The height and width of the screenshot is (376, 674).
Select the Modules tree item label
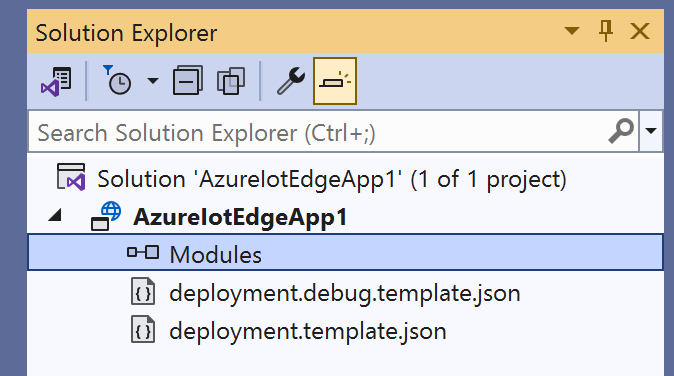tap(215, 255)
